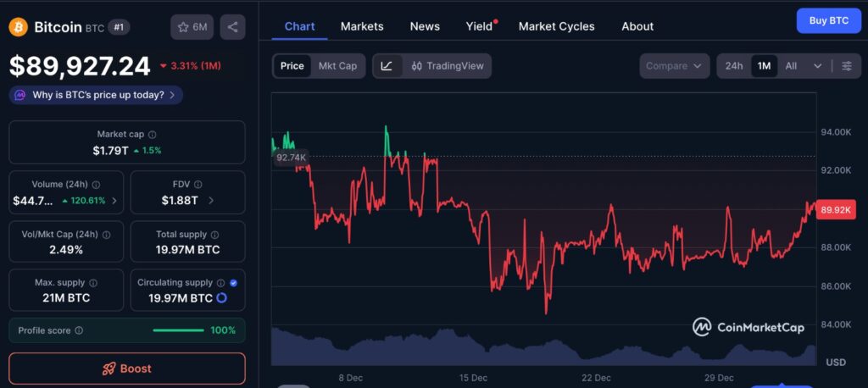Open the News tab
The width and height of the screenshot is (868, 388).
click(x=425, y=26)
